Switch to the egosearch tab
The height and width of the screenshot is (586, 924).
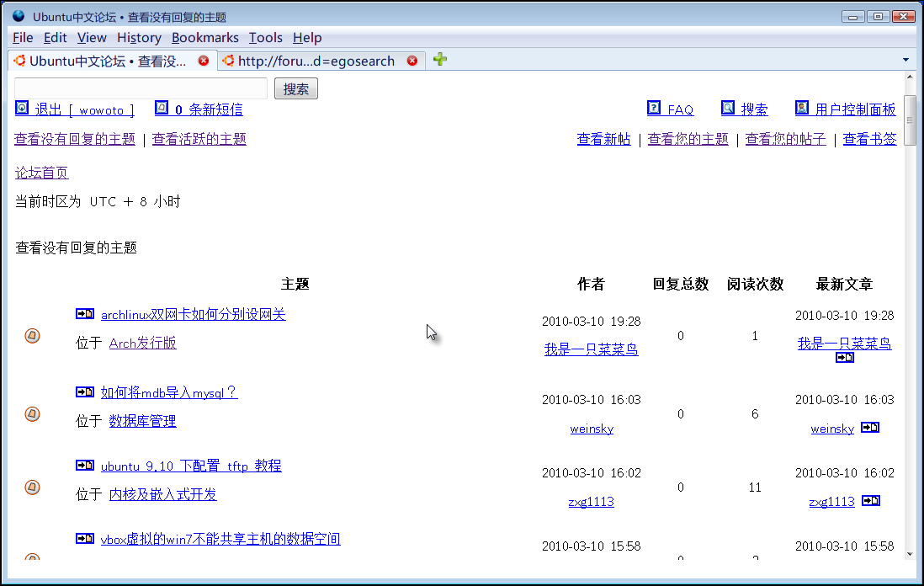click(x=321, y=61)
